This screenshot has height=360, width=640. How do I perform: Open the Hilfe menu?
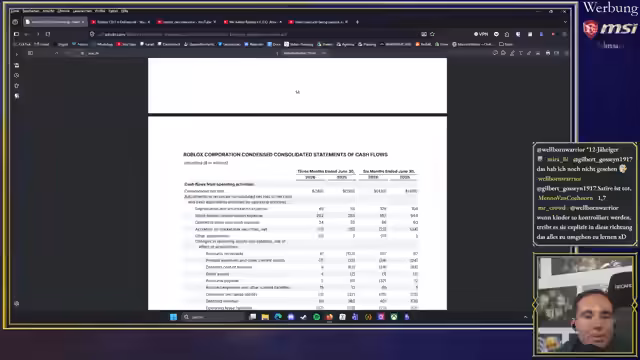coord(124,11)
